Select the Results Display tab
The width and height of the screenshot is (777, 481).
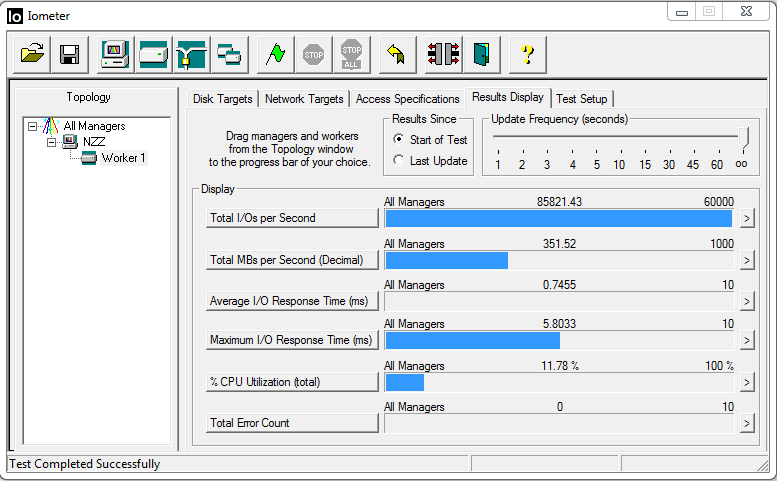[x=508, y=97]
